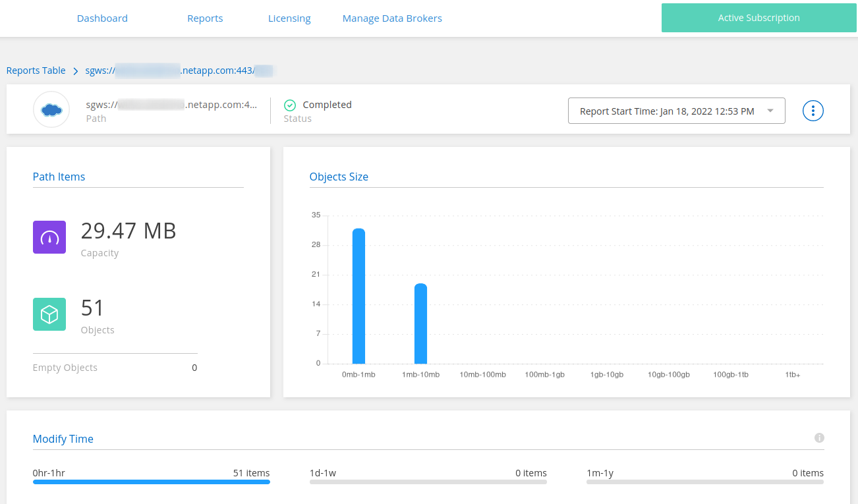This screenshot has width=858, height=504.
Task: Click the 100mb-1gb axis label
Action: click(x=545, y=375)
